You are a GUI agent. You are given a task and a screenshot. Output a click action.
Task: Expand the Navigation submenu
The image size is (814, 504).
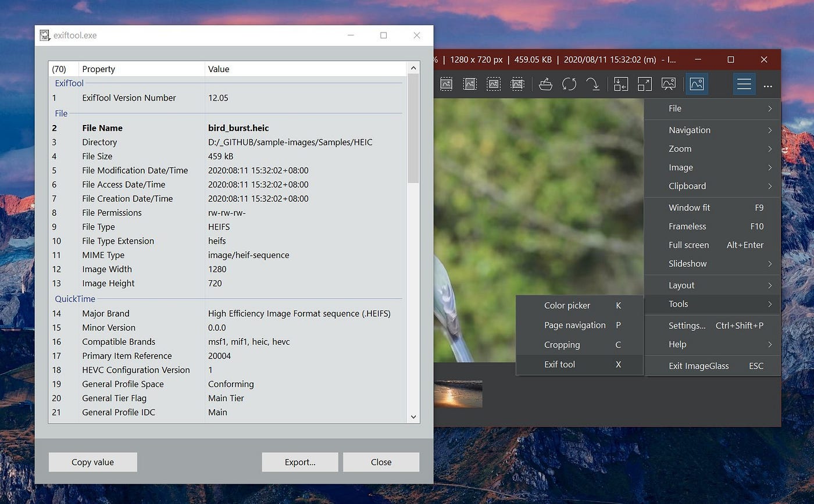tap(712, 130)
